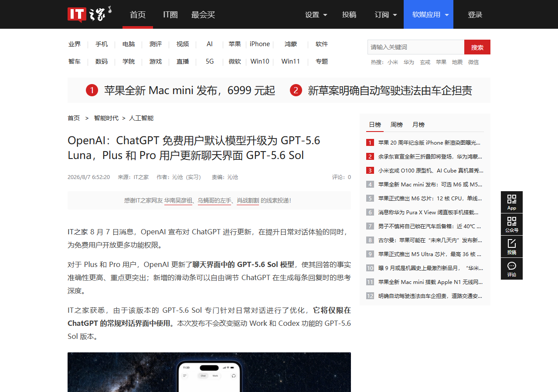Viewport: 558px width, 392px height.
Task: Focus the 请输入关键词 search field
Action: pos(416,47)
